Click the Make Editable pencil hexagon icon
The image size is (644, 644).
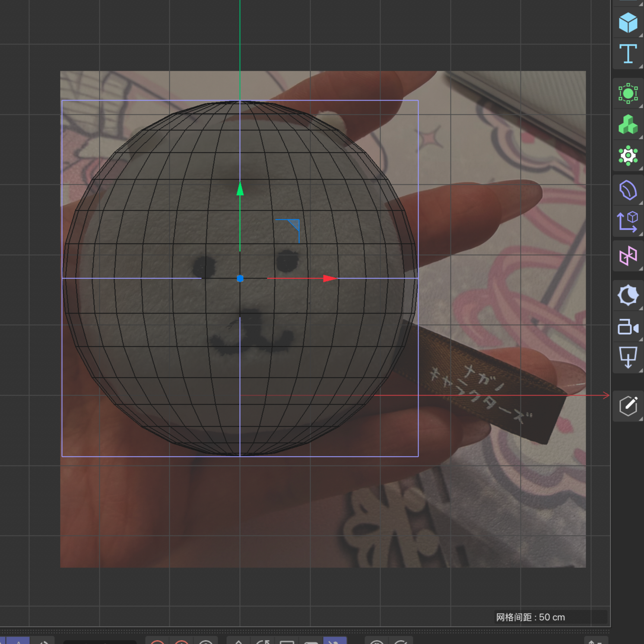[x=628, y=406]
